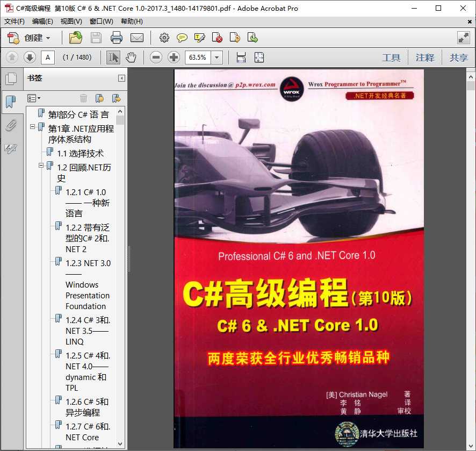
Task: Open the zoom level dropdown arrow
Action: pyautogui.click(x=217, y=58)
